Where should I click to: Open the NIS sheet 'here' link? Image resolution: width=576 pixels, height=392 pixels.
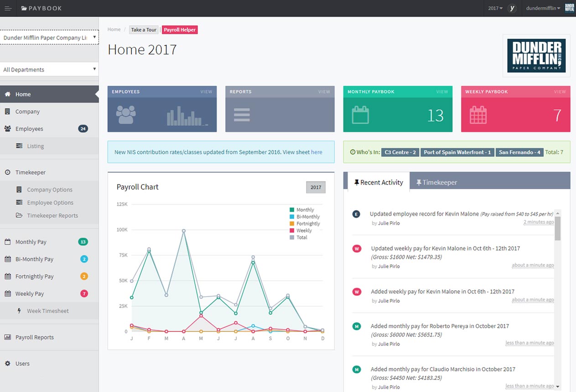pyautogui.click(x=317, y=152)
